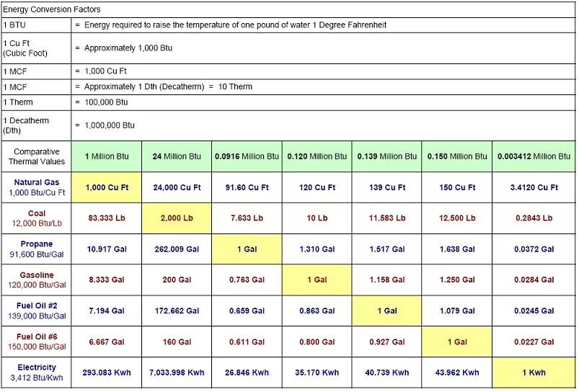Select the '0.150 Million Btu' column header

click(x=457, y=156)
